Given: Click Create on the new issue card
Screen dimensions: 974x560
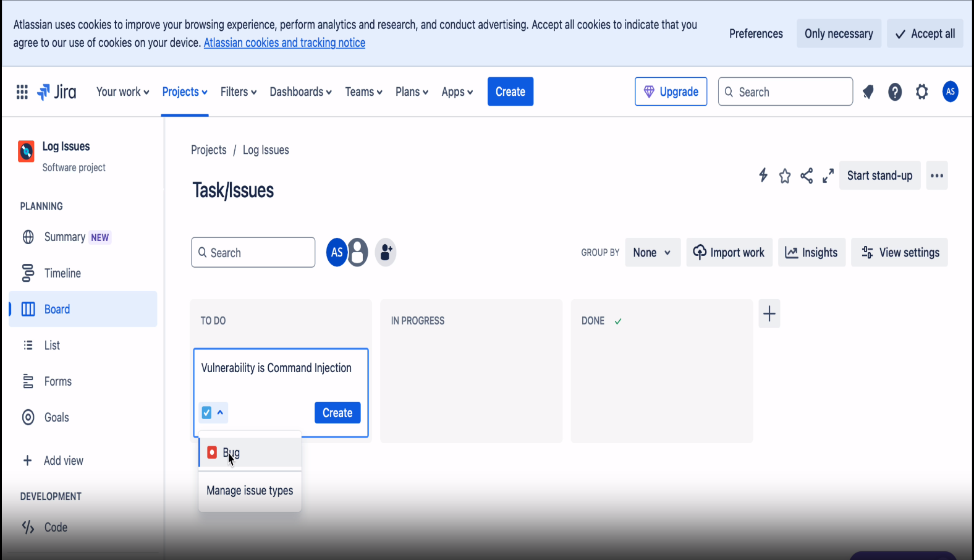Looking at the screenshot, I should pyautogui.click(x=337, y=413).
